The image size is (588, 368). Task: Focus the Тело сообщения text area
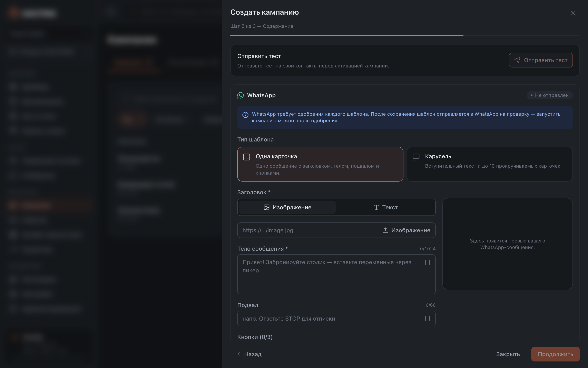point(336,274)
